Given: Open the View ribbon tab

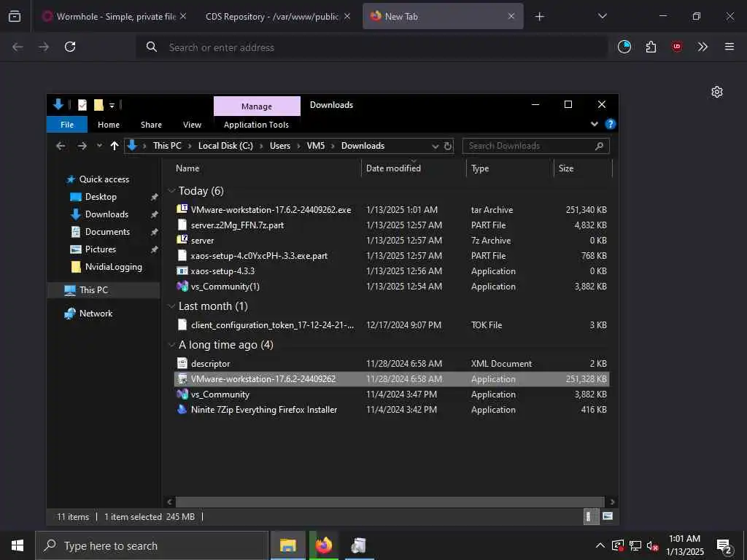Looking at the screenshot, I should point(192,125).
